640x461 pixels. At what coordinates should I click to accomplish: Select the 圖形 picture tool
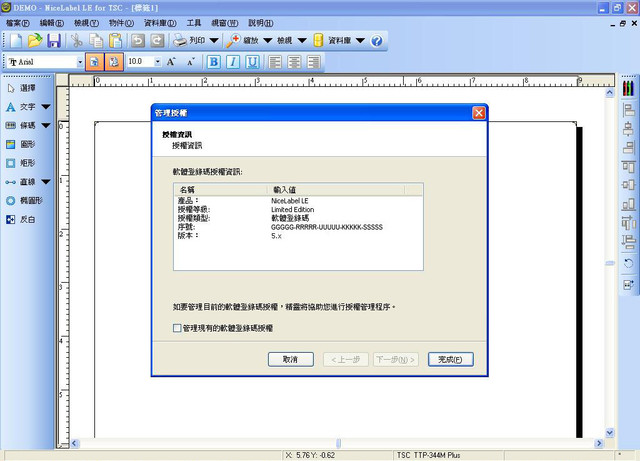(22, 144)
